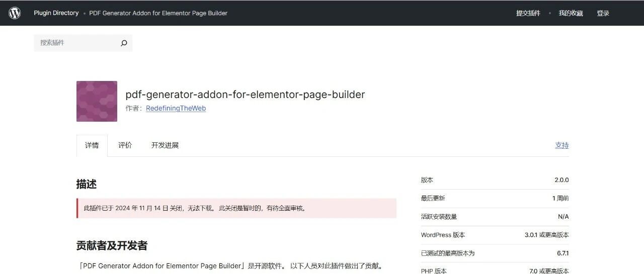Click the open-source software description sentence

click(x=230, y=266)
